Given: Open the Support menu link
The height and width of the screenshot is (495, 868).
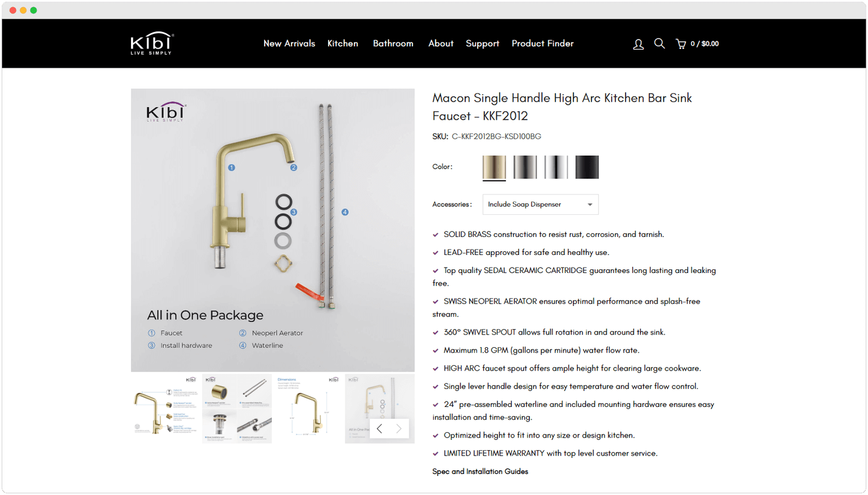Looking at the screenshot, I should coord(482,44).
